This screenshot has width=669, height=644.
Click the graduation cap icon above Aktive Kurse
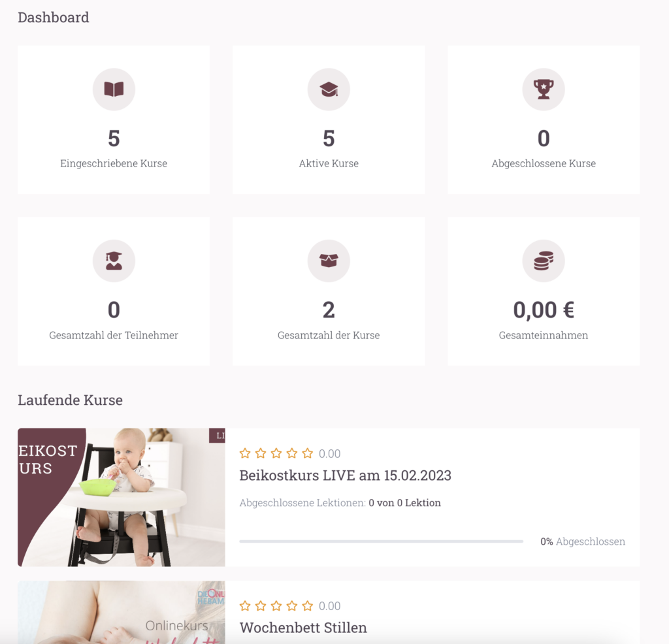(329, 89)
